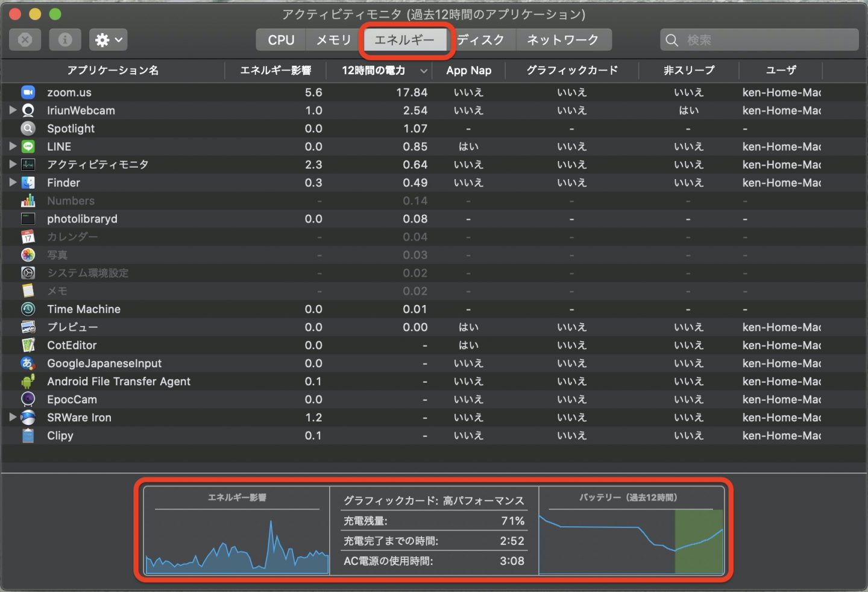Click the Clipy clipboard icon
Image resolution: width=868 pixels, height=592 pixels.
tap(28, 436)
